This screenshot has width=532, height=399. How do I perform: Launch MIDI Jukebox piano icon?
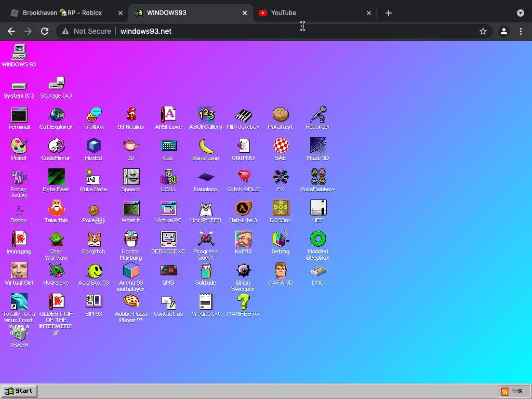click(243, 118)
